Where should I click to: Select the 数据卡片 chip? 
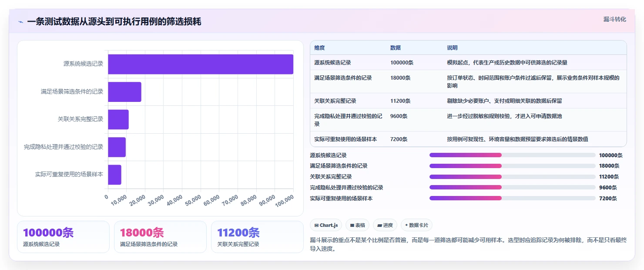click(416, 225)
